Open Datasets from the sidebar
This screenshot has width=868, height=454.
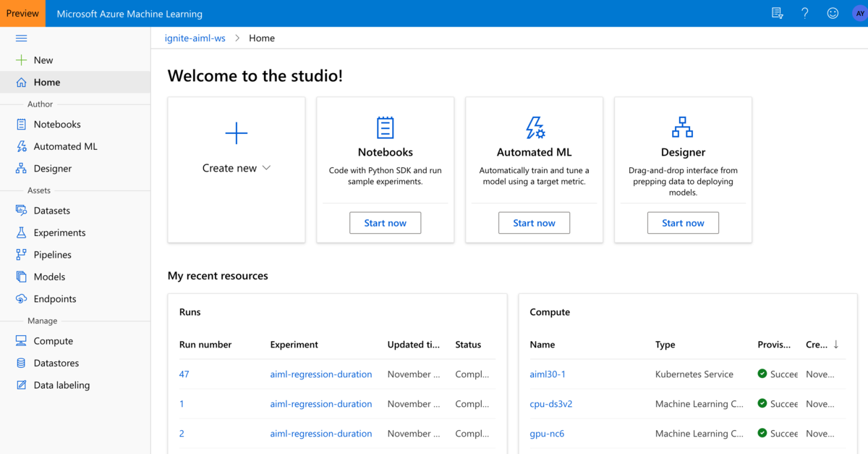[x=52, y=211]
